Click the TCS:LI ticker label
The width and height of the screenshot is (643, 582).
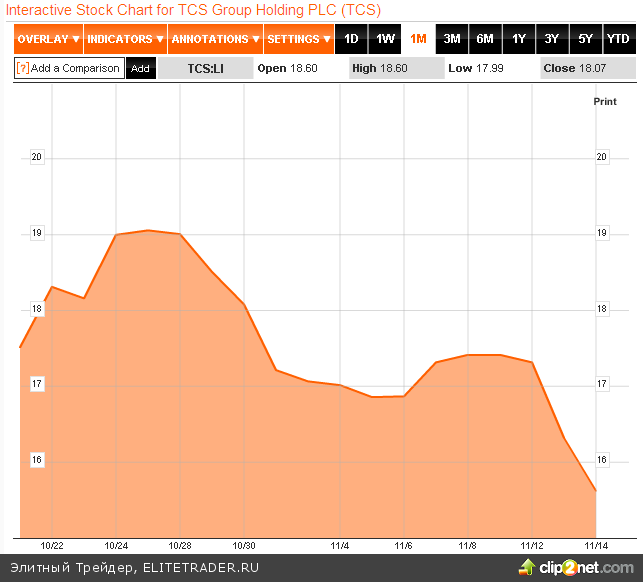(x=205, y=69)
